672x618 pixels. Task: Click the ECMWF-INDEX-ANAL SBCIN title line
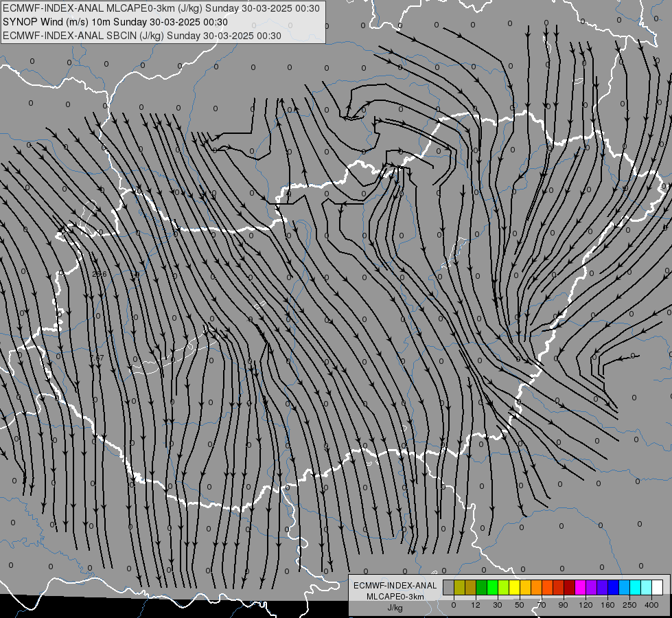point(142,36)
